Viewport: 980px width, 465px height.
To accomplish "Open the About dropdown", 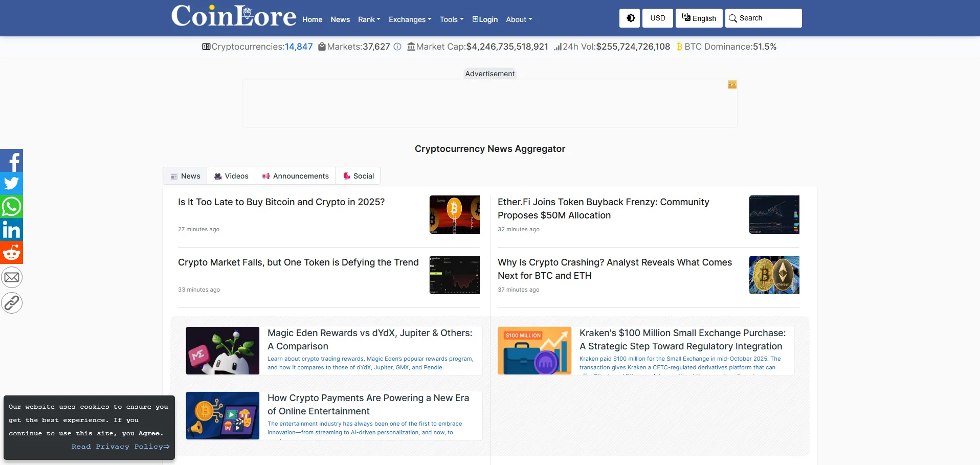I will [519, 19].
